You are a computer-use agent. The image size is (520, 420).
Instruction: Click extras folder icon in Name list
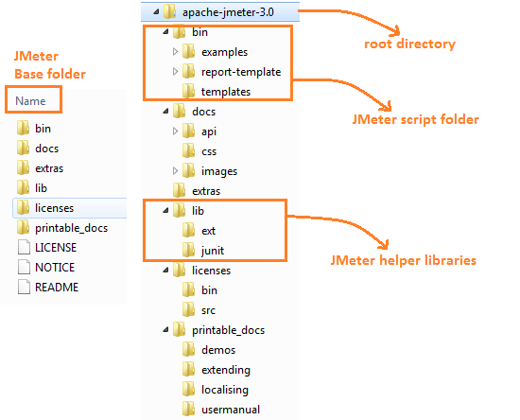coord(24,167)
